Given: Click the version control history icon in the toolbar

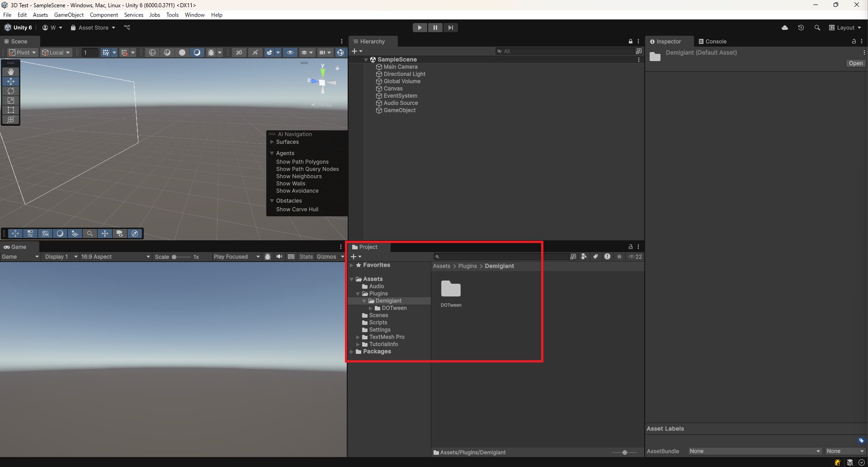Looking at the screenshot, I should (801, 28).
